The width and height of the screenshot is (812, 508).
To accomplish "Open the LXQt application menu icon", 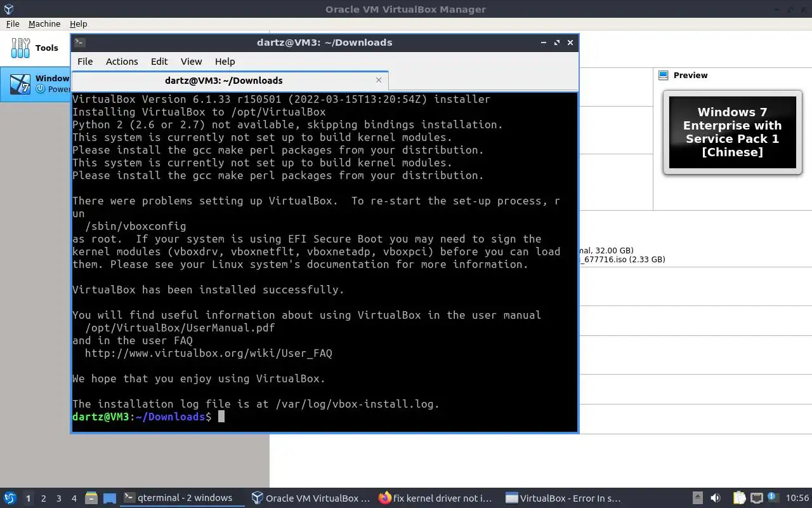I will click(10, 498).
